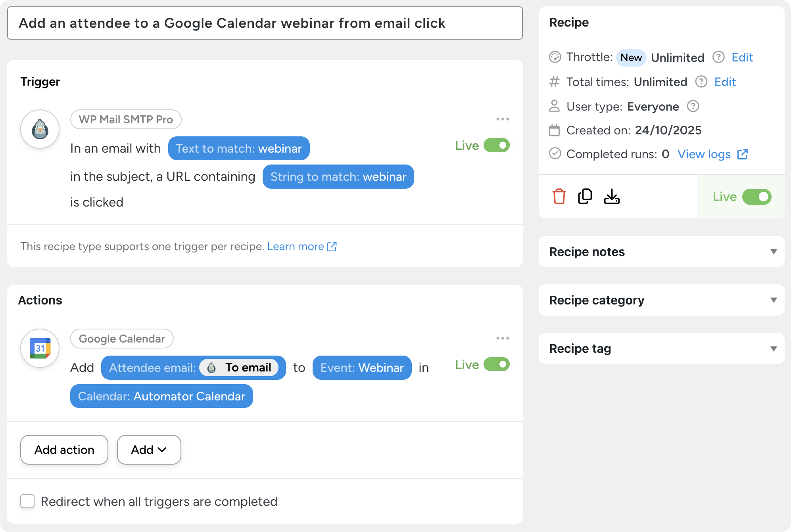Click the Add action button
The width and height of the screenshot is (791, 532).
[64, 450]
